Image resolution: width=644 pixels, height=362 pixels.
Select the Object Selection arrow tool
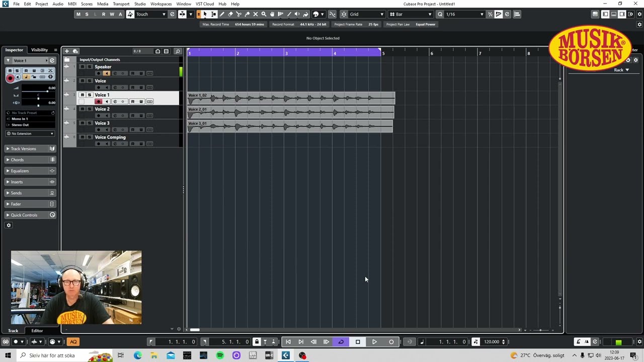point(205,14)
